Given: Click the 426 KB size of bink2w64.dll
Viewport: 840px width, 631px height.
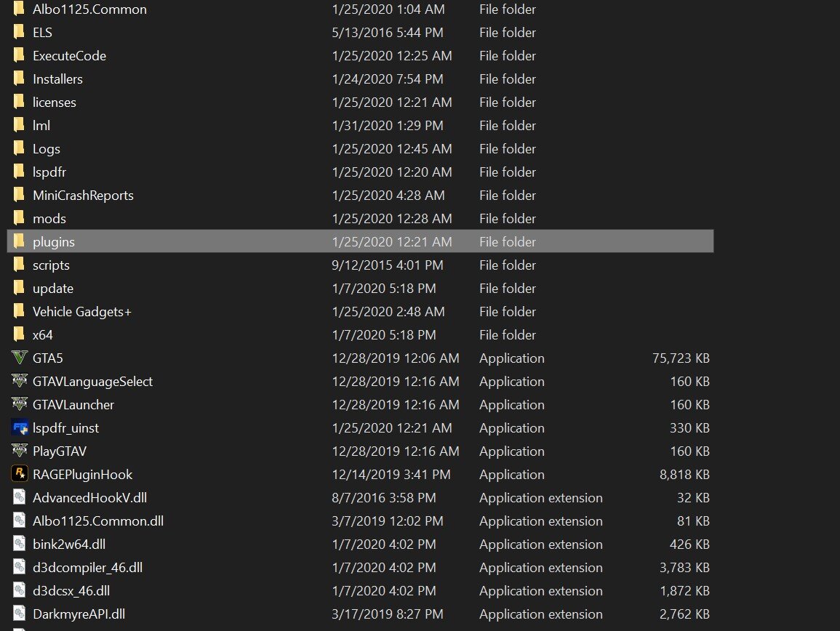Looking at the screenshot, I should 689,544.
